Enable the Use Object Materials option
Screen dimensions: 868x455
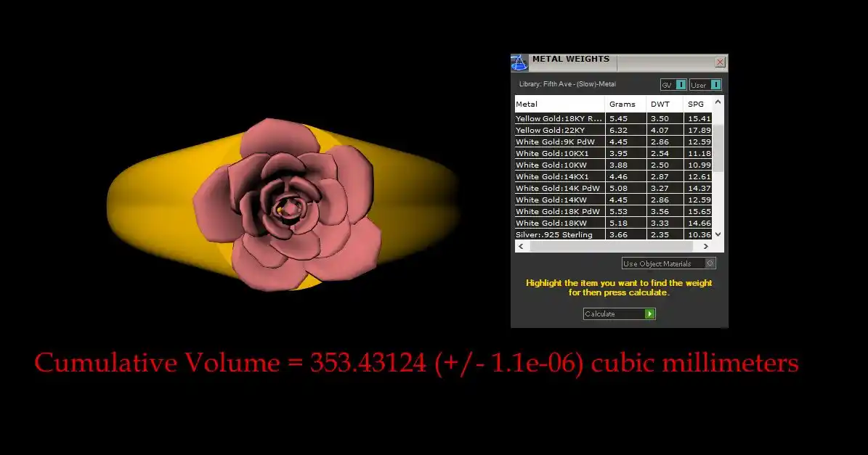(710, 263)
